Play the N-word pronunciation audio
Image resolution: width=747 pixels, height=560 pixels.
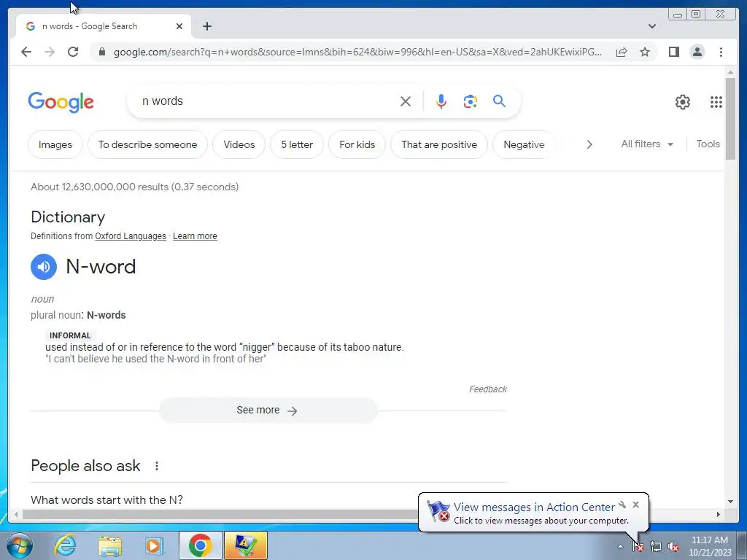point(43,267)
